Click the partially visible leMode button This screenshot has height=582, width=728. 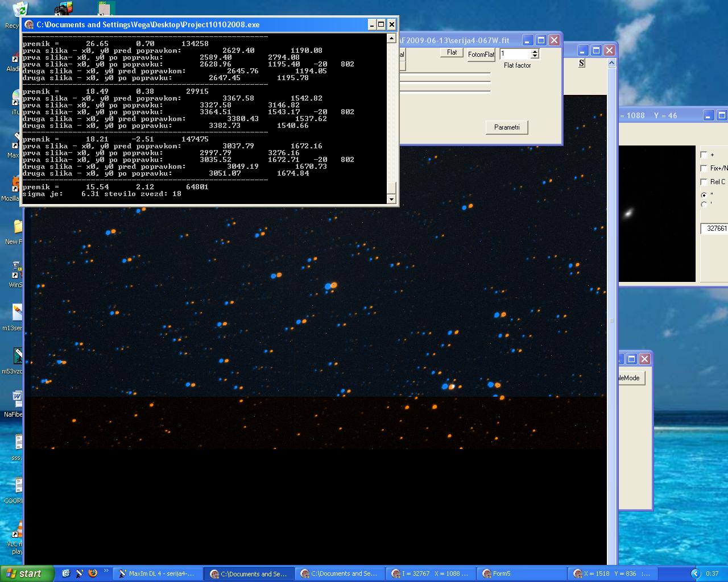point(631,378)
